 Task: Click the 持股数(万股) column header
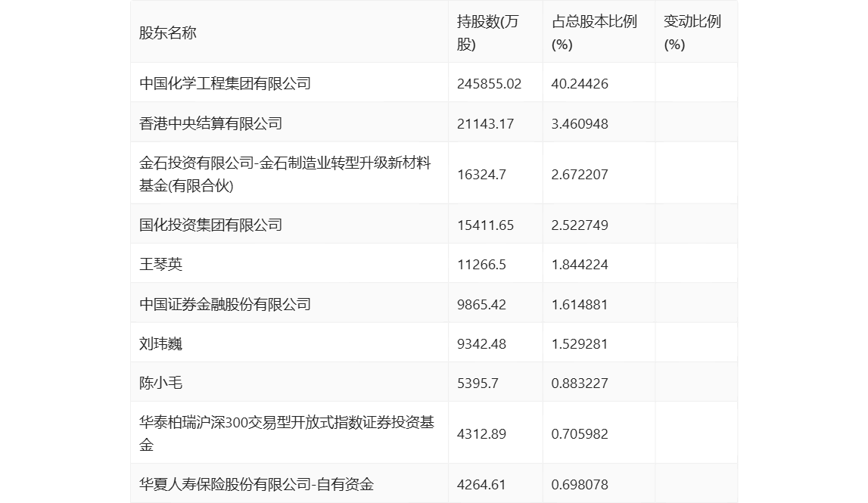pos(487,33)
